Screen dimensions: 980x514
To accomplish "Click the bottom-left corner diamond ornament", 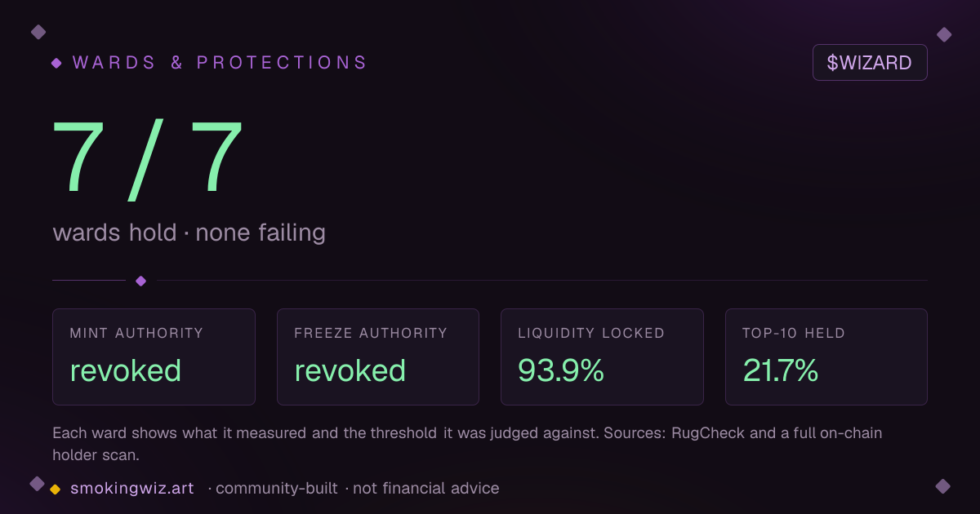I will pos(37,484).
